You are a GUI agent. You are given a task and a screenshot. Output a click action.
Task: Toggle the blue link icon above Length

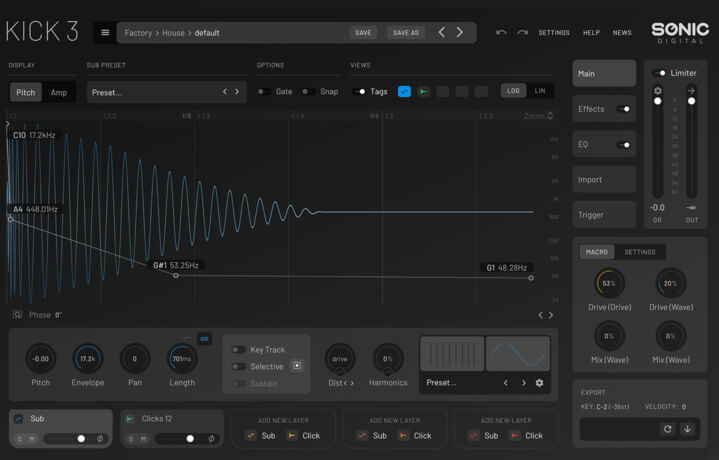pyautogui.click(x=205, y=338)
